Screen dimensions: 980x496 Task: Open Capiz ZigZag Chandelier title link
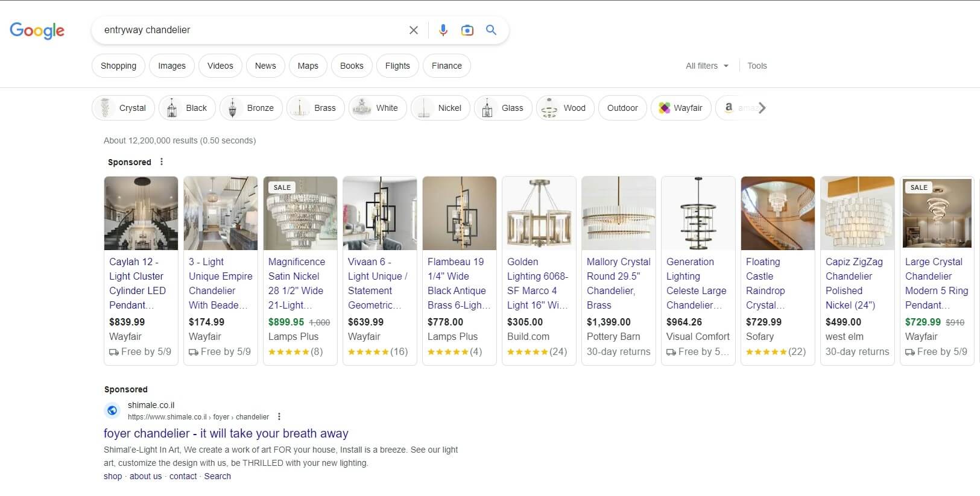tap(854, 283)
